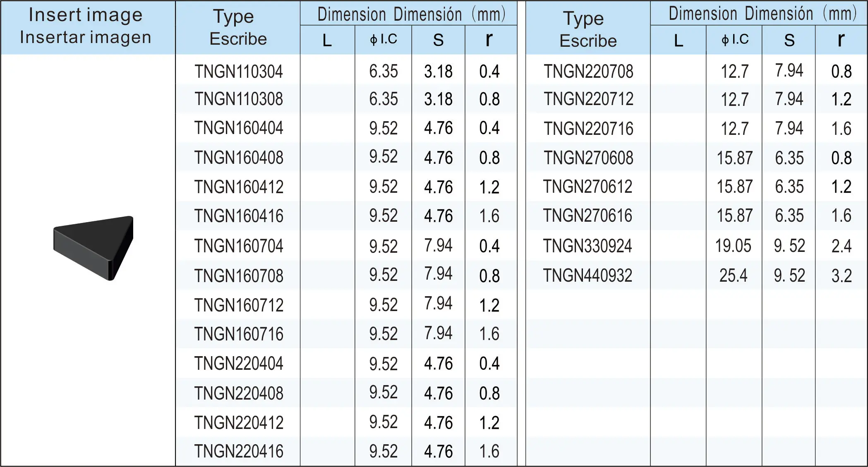
Task: Click the right-side 'L' column header
Action: click(x=678, y=41)
